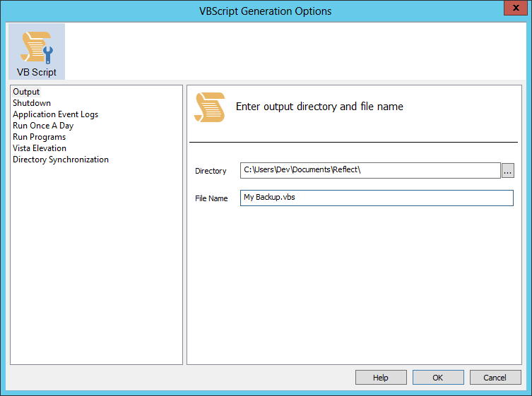Click into the Directory path field

[370, 170]
